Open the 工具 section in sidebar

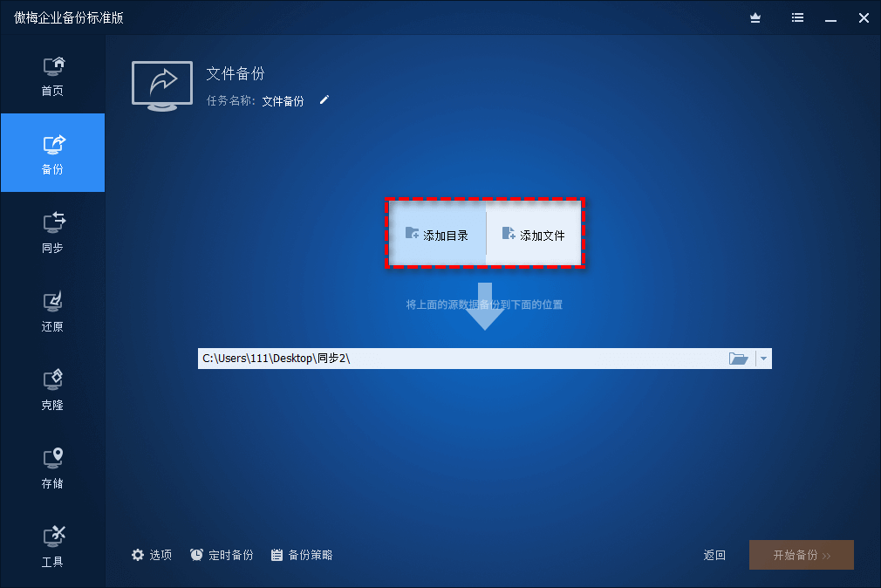click(52, 546)
